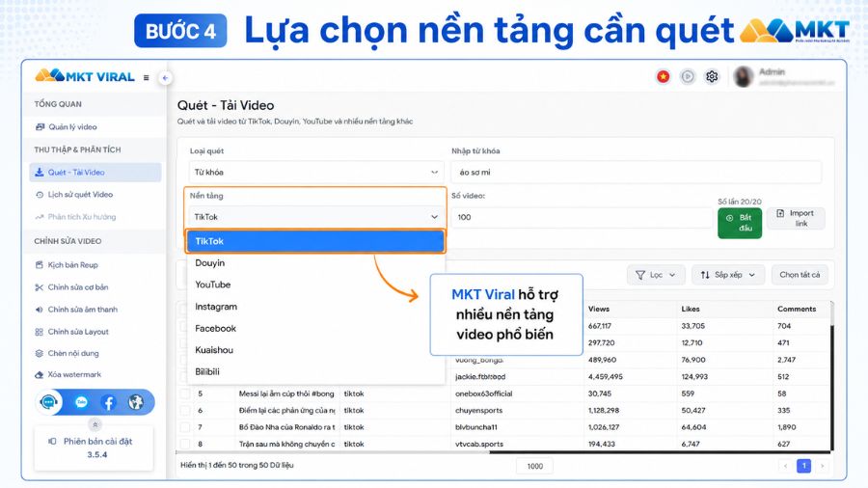Click the Import link button
Screen dimensions: 868x488
[796, 218]
